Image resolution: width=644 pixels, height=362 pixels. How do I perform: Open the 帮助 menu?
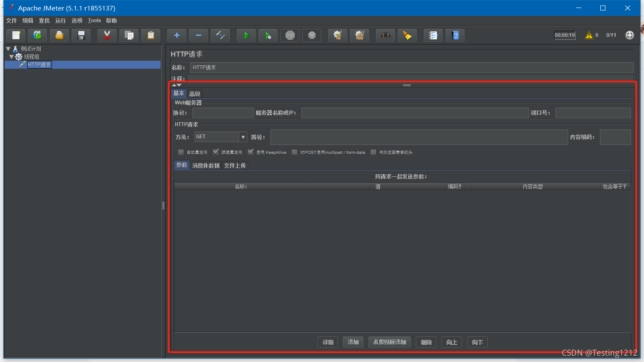[111, 21]
